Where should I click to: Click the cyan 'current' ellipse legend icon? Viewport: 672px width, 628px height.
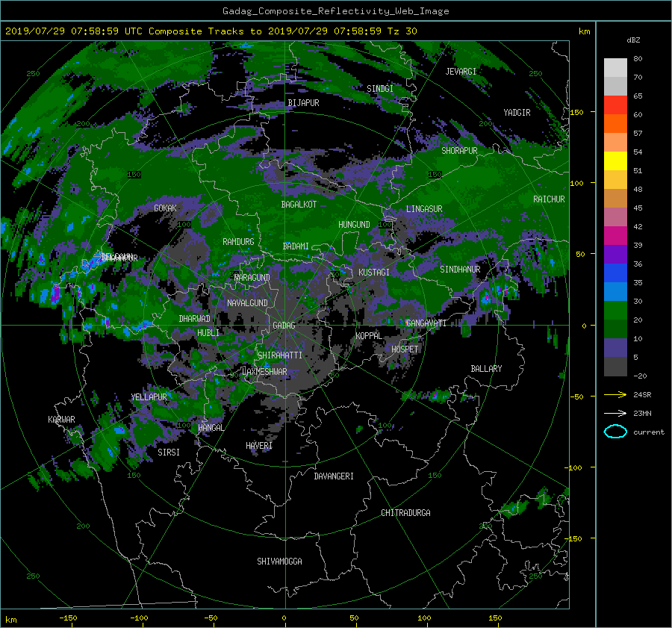pyautogui.click(x=615, y=432)
